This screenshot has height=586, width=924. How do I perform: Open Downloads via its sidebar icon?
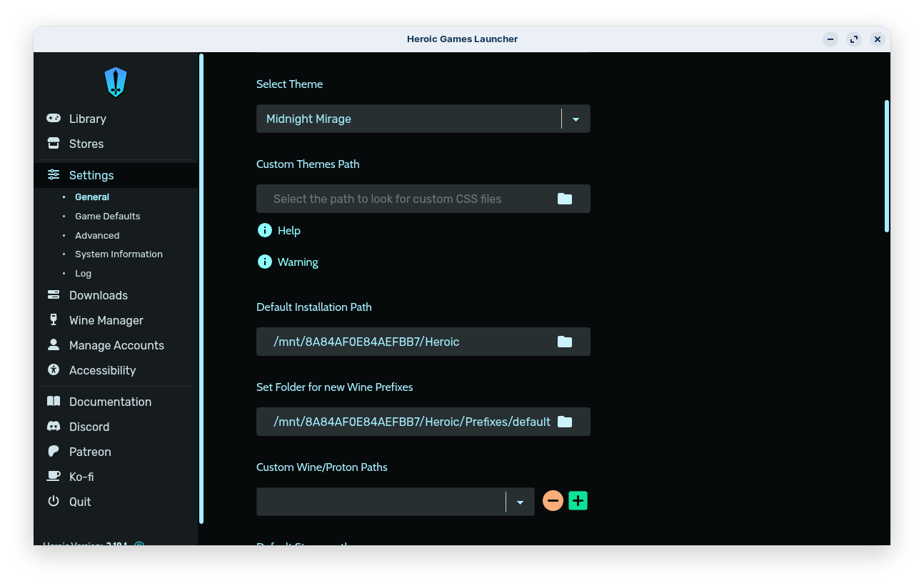click(54, 295)
